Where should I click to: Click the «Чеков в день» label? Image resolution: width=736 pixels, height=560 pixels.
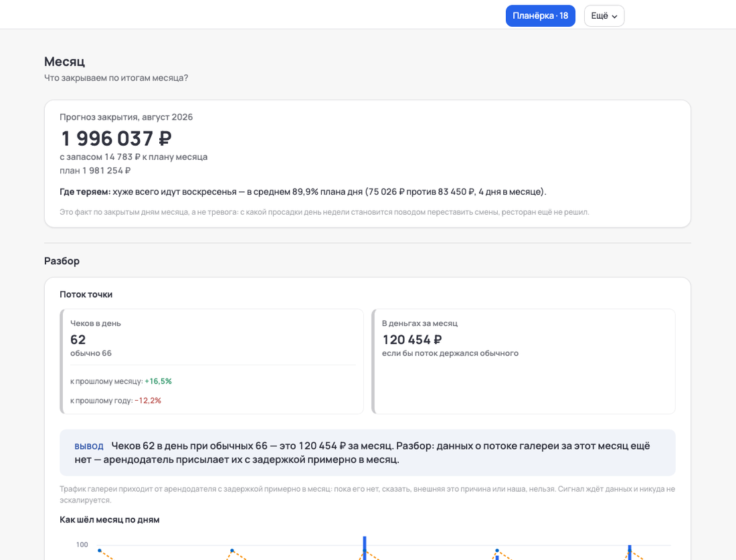(x=96, y=323)
